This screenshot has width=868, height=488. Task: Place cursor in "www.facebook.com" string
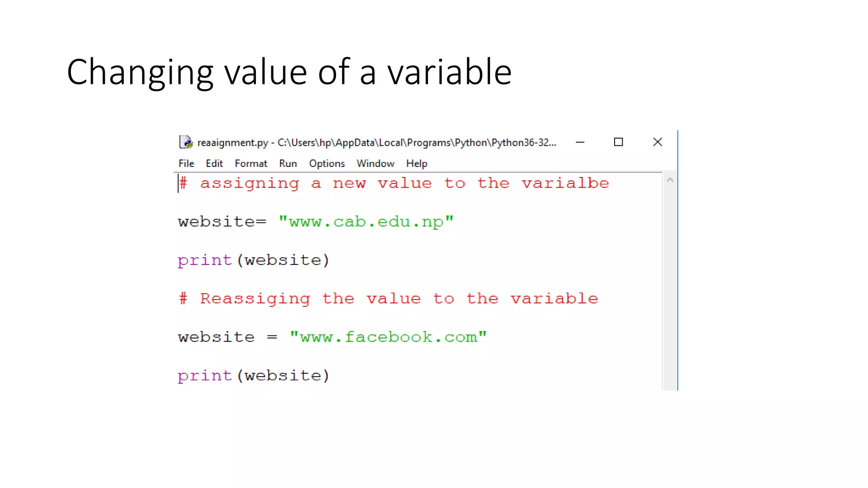pyautogui.click(x=388, y=337)
